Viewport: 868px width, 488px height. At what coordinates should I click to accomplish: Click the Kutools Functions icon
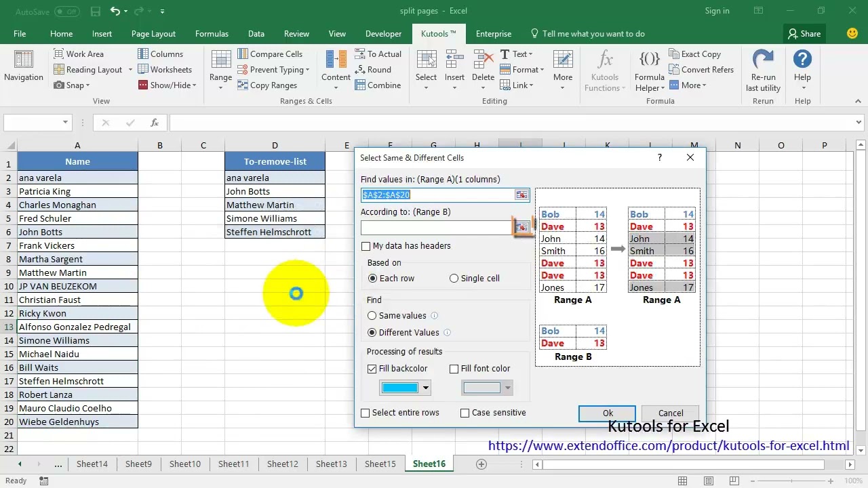tap(604, 60)
